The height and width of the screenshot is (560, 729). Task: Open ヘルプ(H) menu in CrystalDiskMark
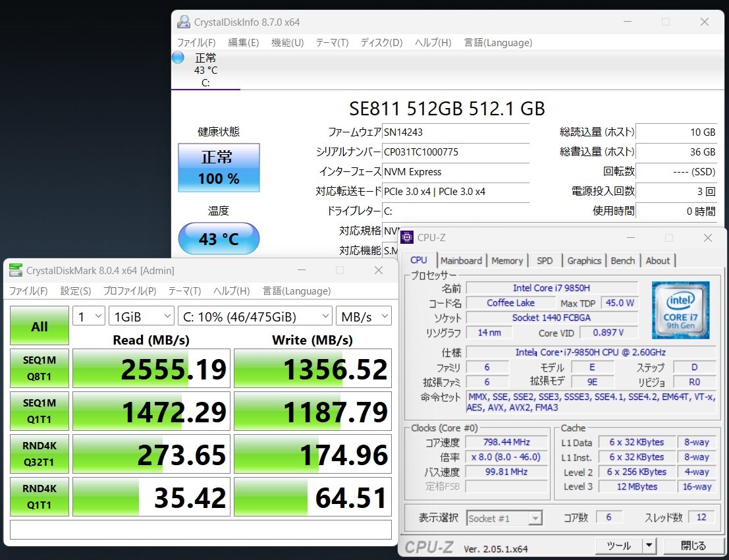click(x=232, y=291)
